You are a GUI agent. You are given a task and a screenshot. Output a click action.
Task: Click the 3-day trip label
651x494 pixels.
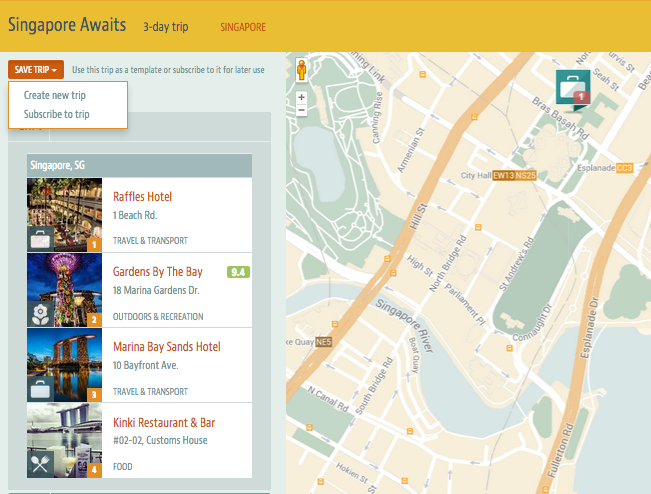(166, 27)
